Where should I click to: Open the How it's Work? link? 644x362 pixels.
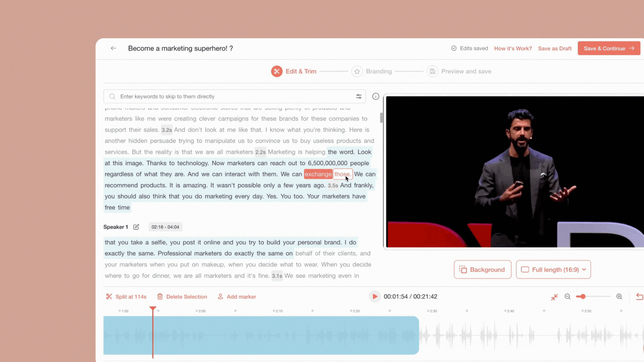[x=513, y=48]
